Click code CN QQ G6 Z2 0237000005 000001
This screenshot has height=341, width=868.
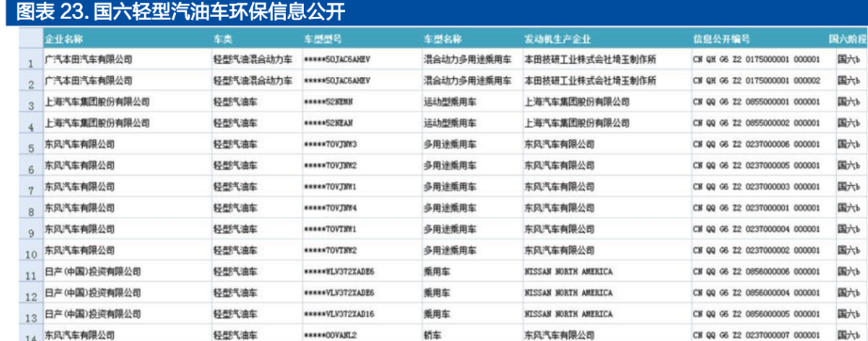pyautogui.click(x=756, y=165)
